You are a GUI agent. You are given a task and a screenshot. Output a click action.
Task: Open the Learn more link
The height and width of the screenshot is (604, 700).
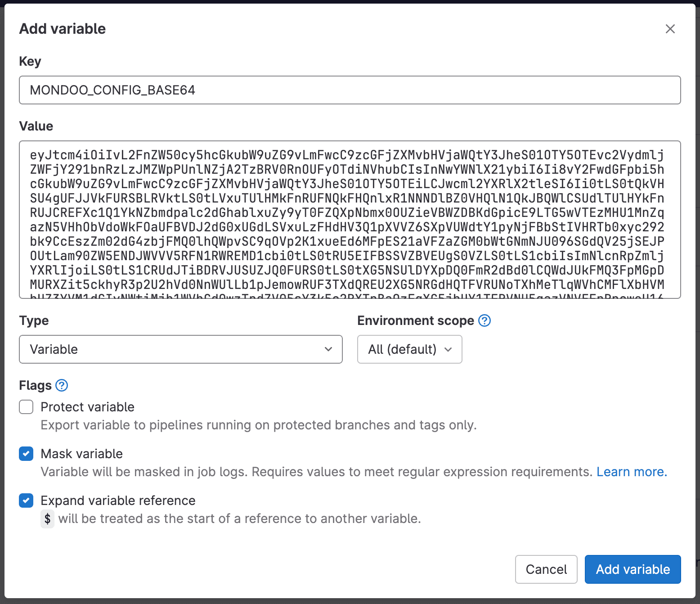coord(631,472)
